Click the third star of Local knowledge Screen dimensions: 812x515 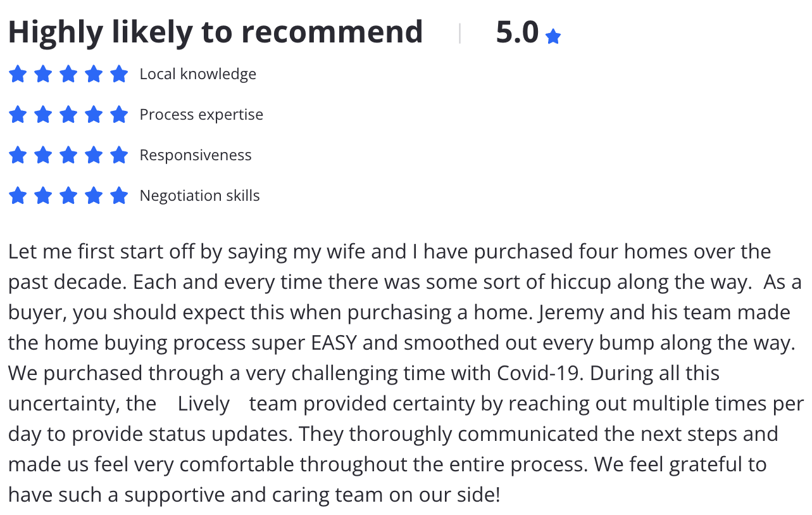click(68, 74)
